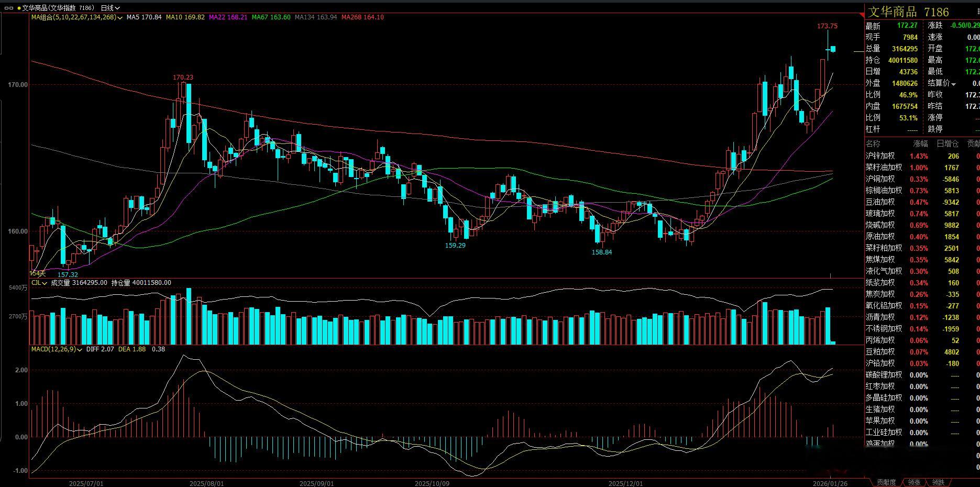Select the 沥青加权 row
Screen dimensions: 980x487
(x=922, y=317)
